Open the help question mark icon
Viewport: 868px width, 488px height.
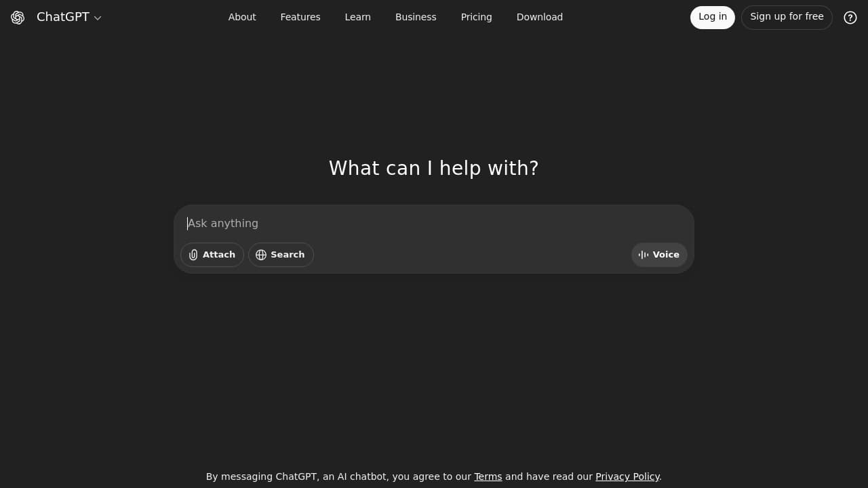click(x=850, y=18)
